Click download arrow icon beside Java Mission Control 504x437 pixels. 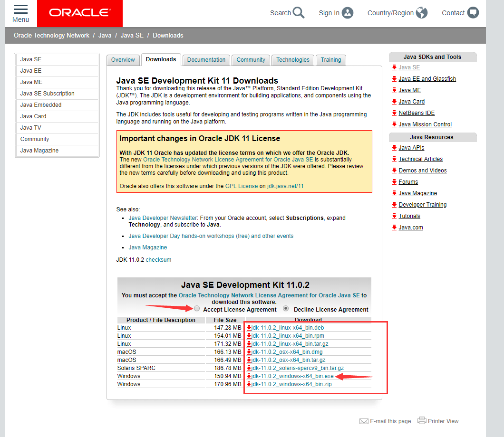(394, 124)
